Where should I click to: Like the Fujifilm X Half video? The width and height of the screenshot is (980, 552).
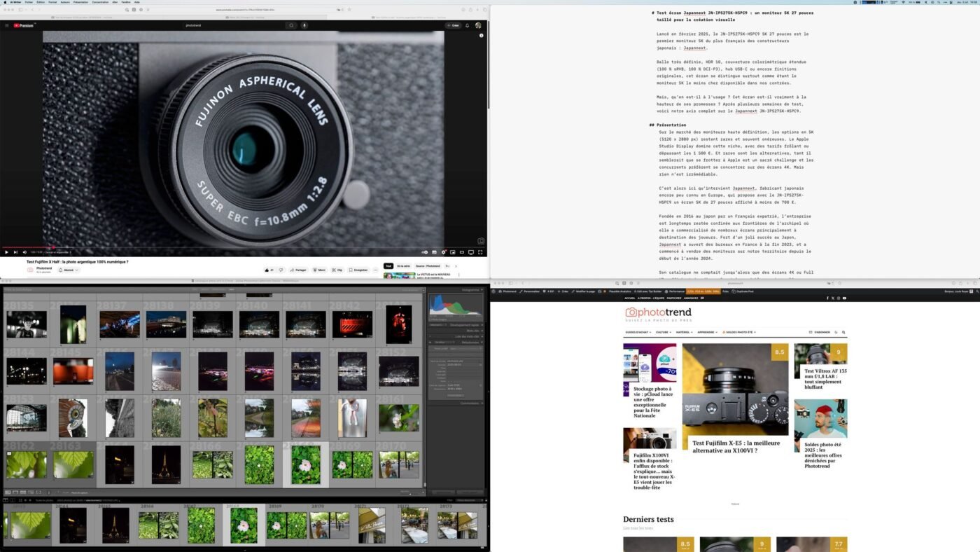tap(270, 270)
